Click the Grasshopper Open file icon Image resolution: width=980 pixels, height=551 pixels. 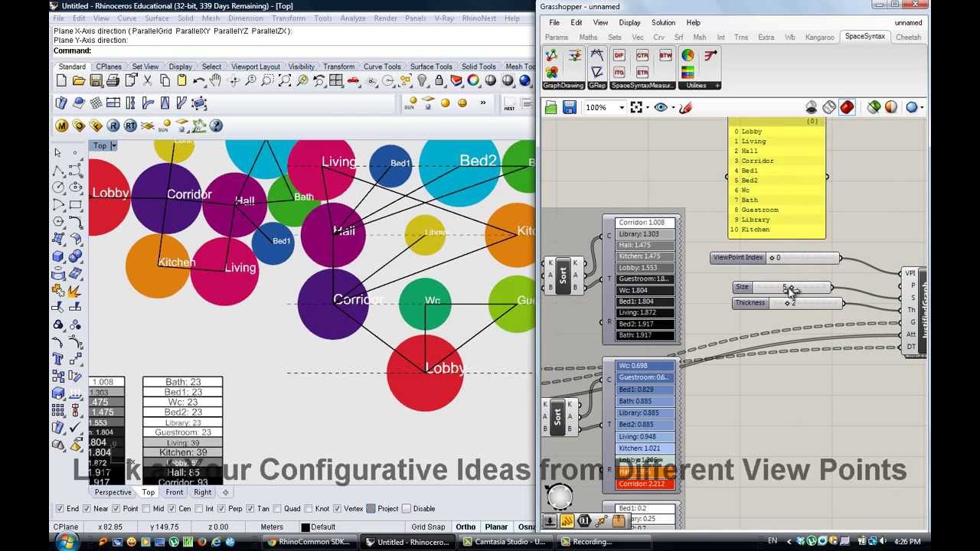click(x=551, y=108)
